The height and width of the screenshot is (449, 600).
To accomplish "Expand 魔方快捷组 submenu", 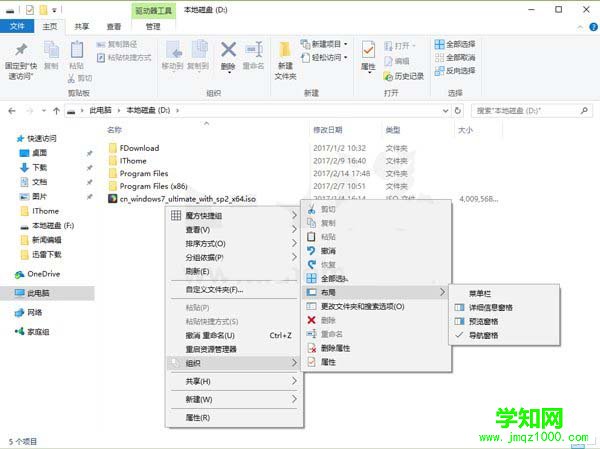I will tap(233, 216).
